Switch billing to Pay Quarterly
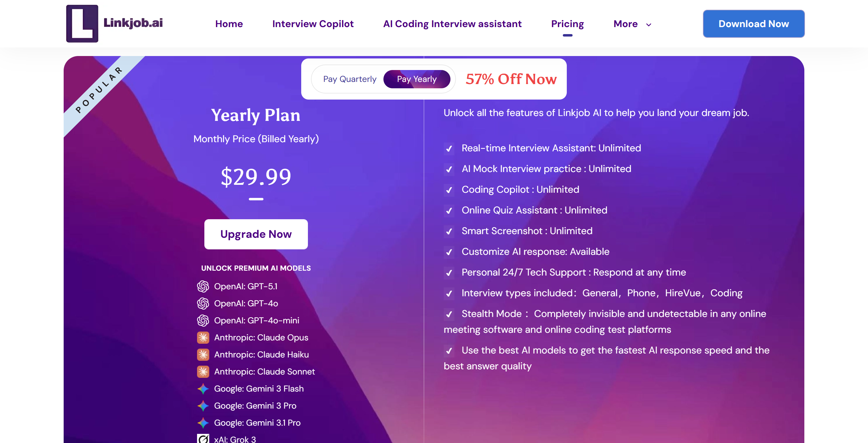Screen dimensions: 868x443 point(349,79)
